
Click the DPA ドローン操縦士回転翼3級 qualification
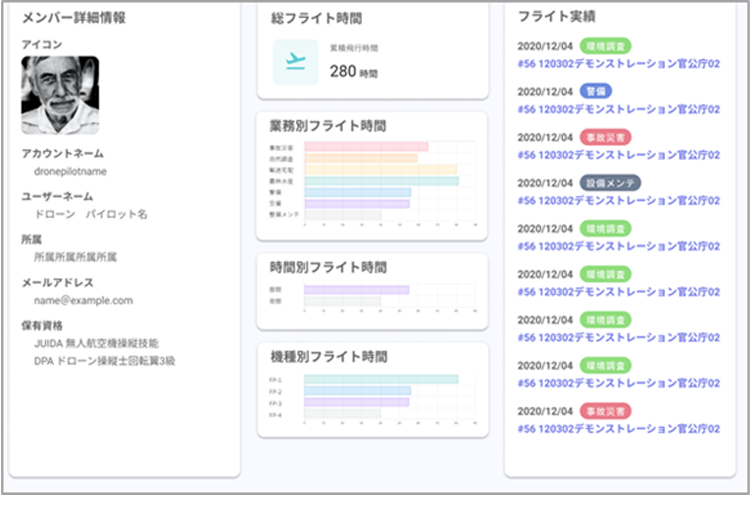tap(104, 361)
